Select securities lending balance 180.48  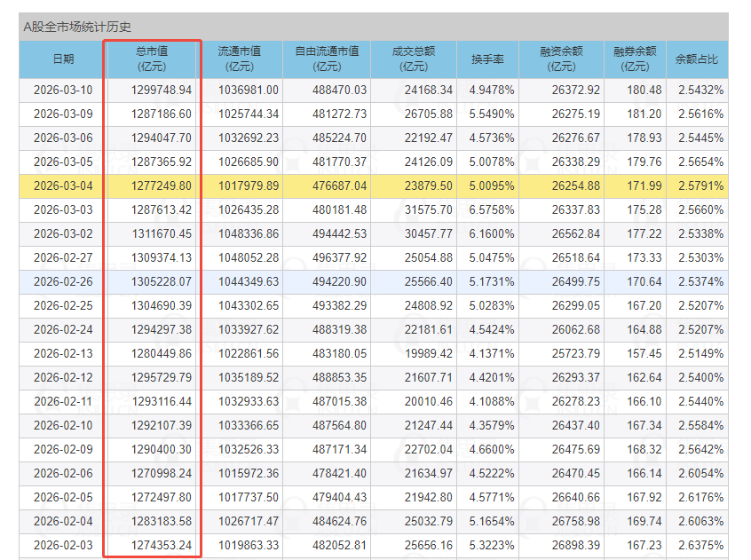tap(644, 90)
